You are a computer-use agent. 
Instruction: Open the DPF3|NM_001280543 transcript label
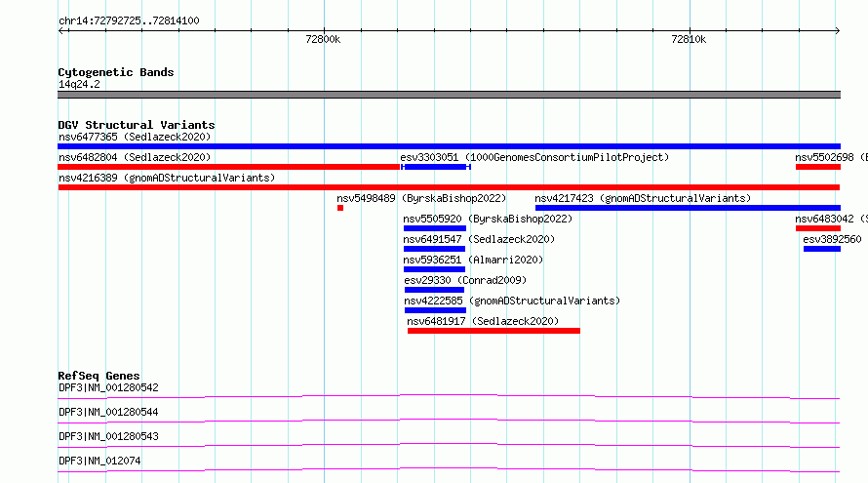click(108, 436)
